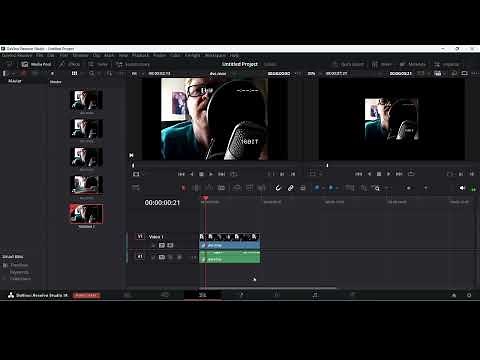Screen dimensions: 480x360
Task: Play the source viewer clip
Action: [x=211, y=174]
